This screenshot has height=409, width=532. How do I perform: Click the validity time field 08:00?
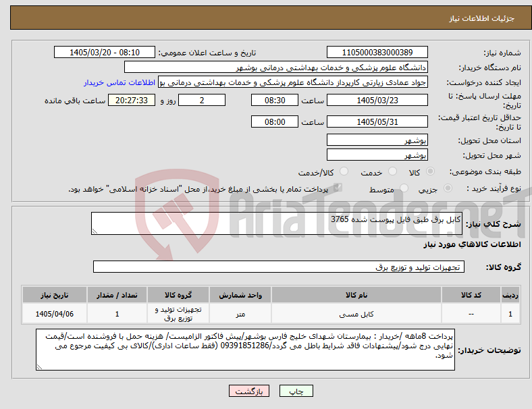[275, 121]
